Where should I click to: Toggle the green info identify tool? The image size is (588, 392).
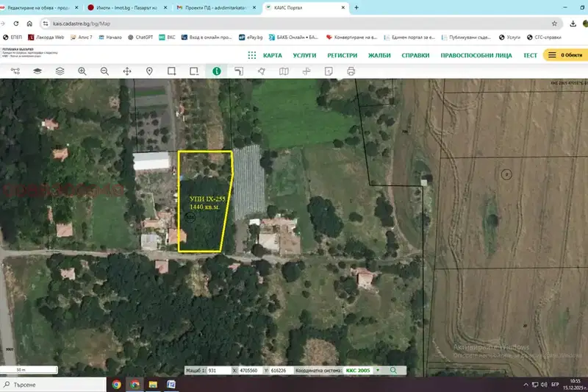pyautogui.click(x=216, y=71)
